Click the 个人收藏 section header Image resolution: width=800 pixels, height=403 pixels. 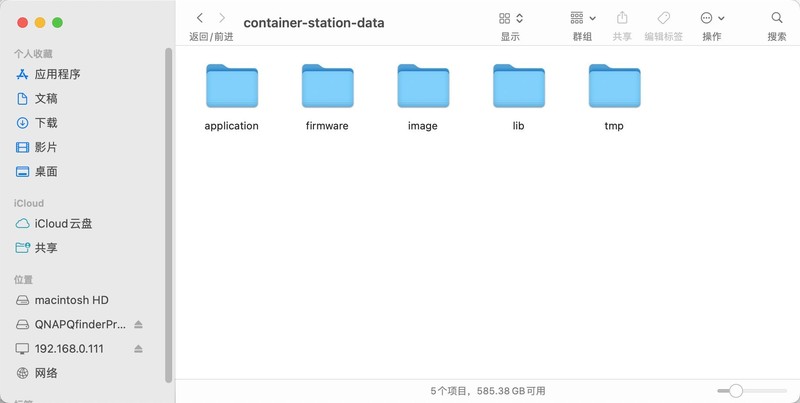click(33, 54)
